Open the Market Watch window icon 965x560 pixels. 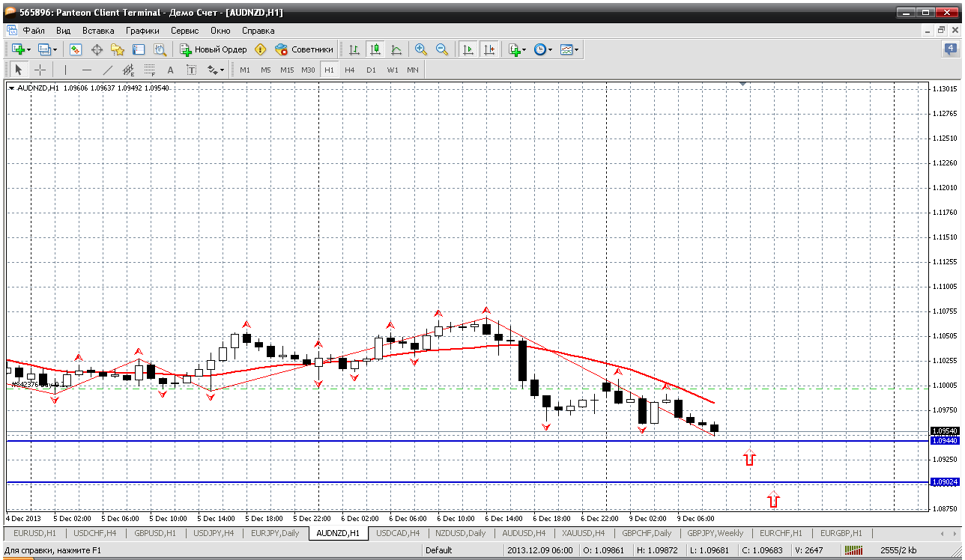click(x=76, y=49)
